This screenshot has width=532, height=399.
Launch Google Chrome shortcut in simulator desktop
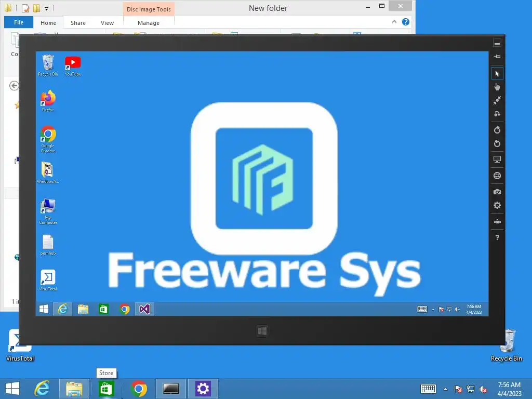click(x=48, y=139)
